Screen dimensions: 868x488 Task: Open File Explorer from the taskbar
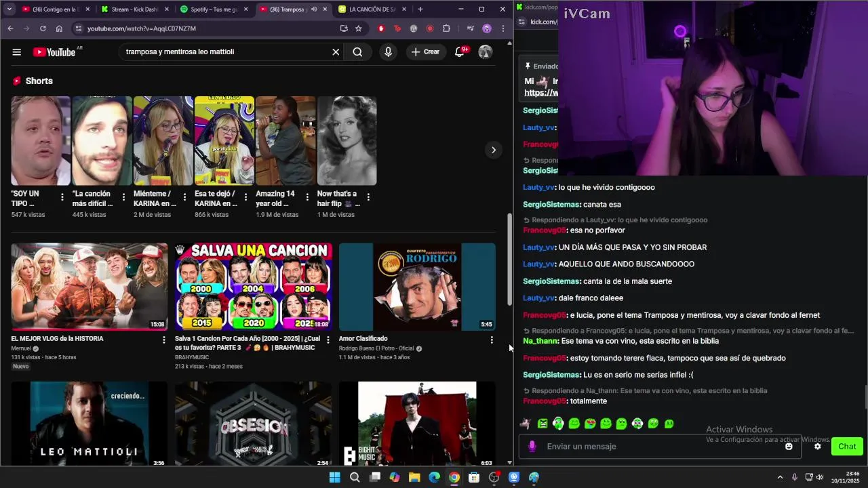point(414,477)
